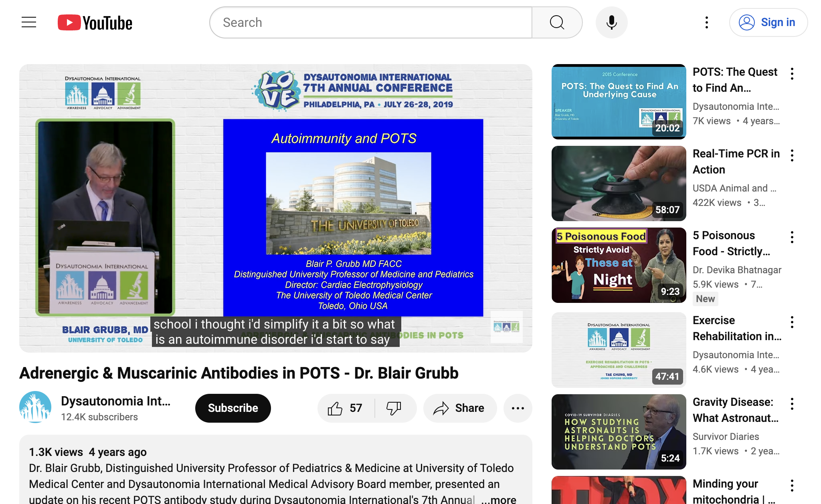821x504 pixels.
Task: Click the main video player
Action: click(276, 208)
